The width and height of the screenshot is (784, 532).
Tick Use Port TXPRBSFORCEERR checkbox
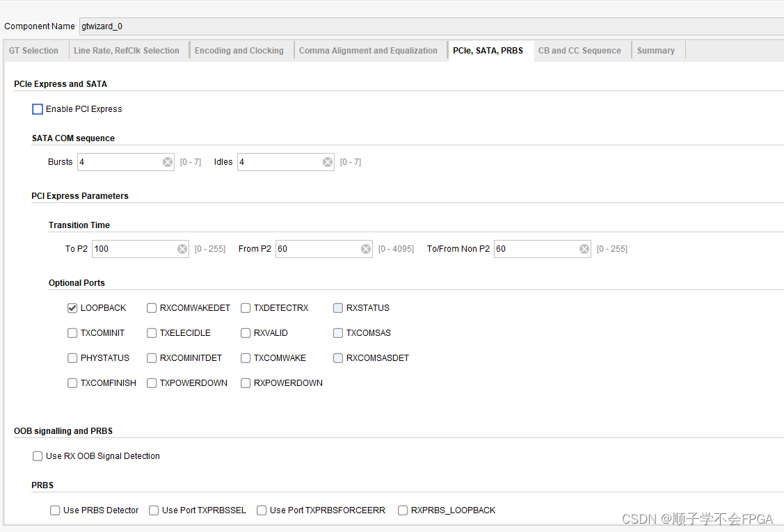pyautogui.click(x=262, y=510)
